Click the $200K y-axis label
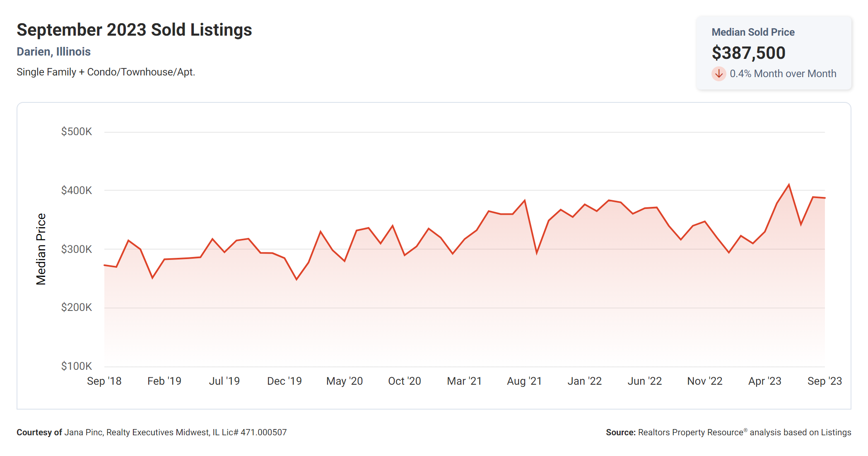 coord(77,308)
